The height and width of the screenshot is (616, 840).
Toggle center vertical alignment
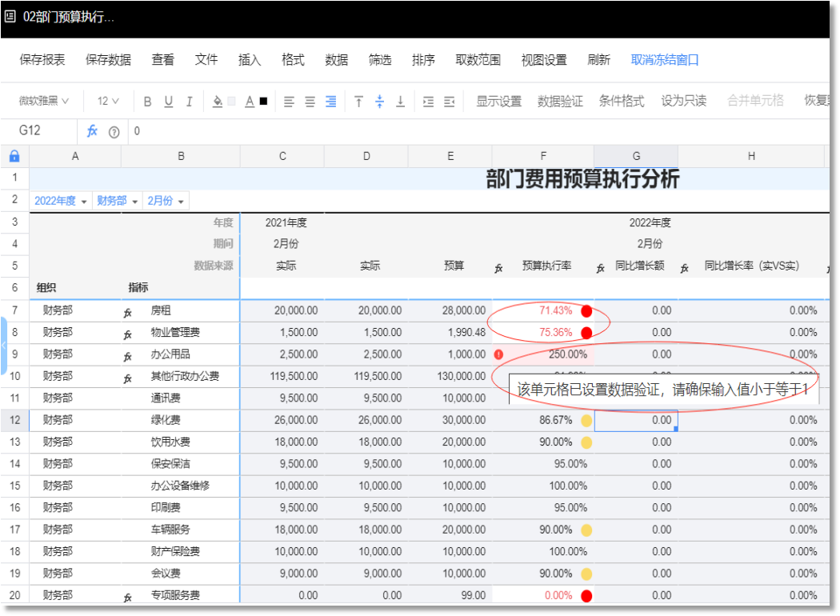pyautogui.click(x=378, y=101)
